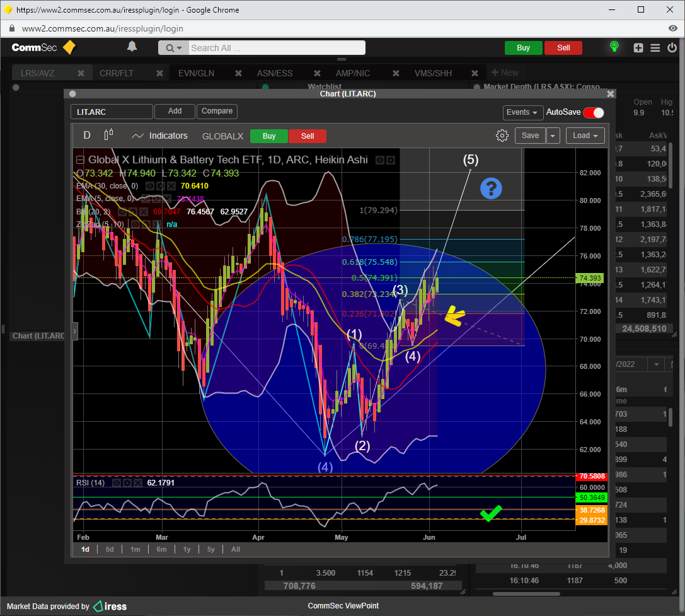Toggle visibility of EMA (30) indicator
The width and height of the screenshot is (685, 616).
tap(150, 186)
